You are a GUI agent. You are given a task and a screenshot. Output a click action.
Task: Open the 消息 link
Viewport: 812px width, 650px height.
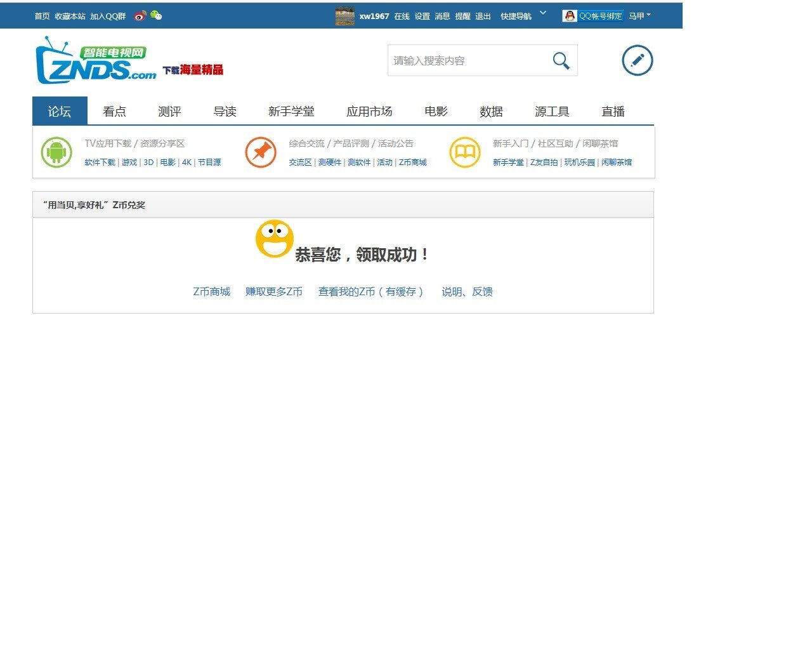tap(442, 17)
